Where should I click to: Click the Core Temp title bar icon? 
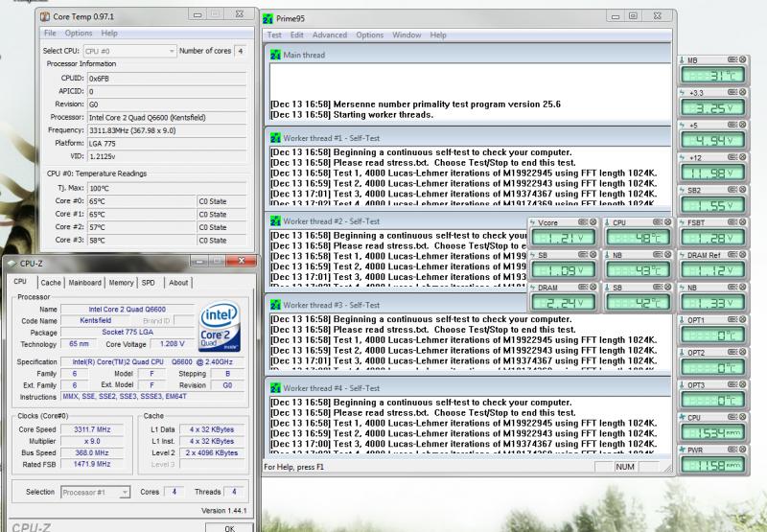45,16
